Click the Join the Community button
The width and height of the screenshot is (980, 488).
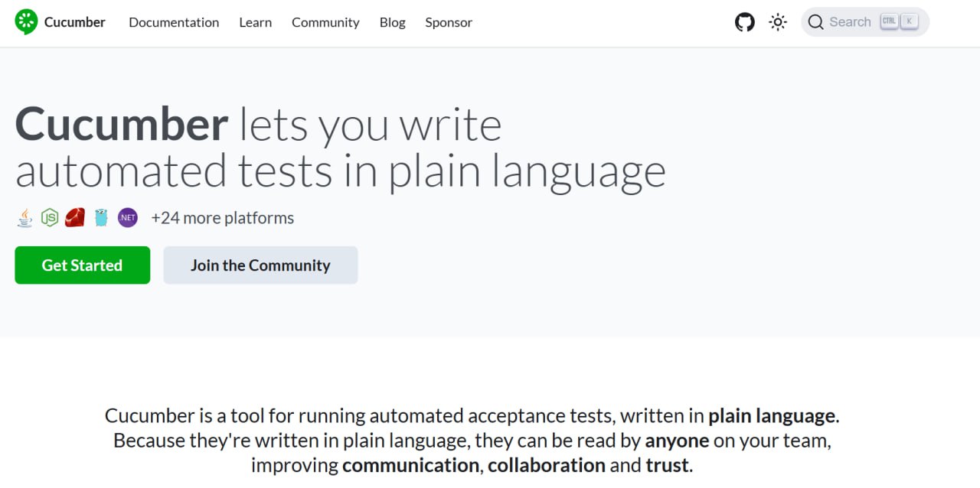(x=260, y=265)
